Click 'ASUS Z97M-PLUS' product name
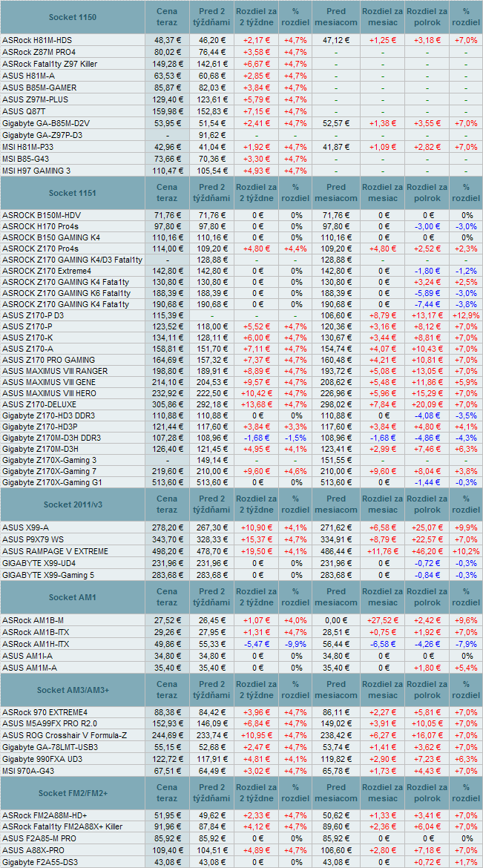Image resolution: width=483 pixels, height=868 pixels. tap(36, 99)
